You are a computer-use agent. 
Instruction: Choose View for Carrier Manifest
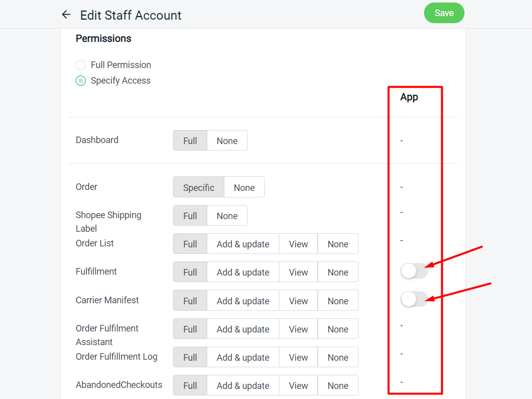[x=298, y=301]
